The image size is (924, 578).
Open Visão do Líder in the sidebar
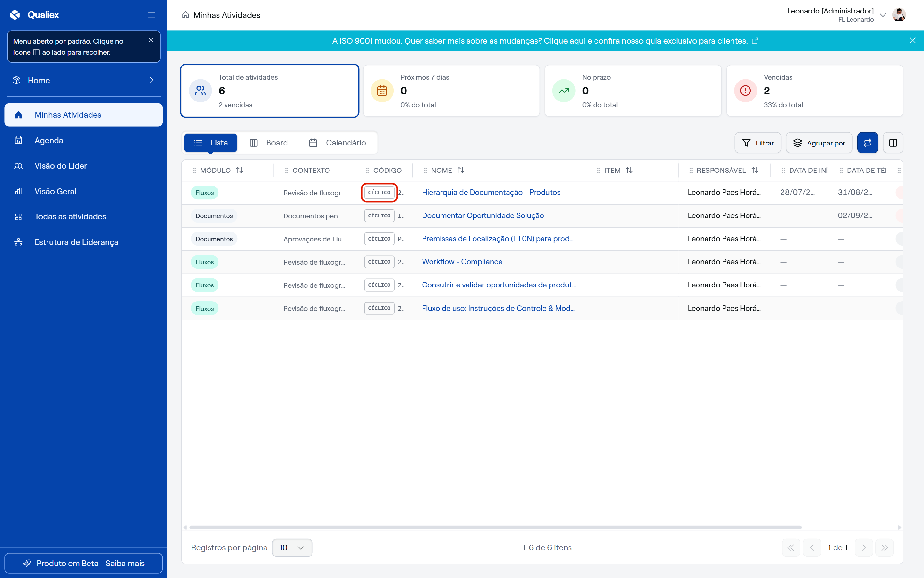click(x=84, y=166)
